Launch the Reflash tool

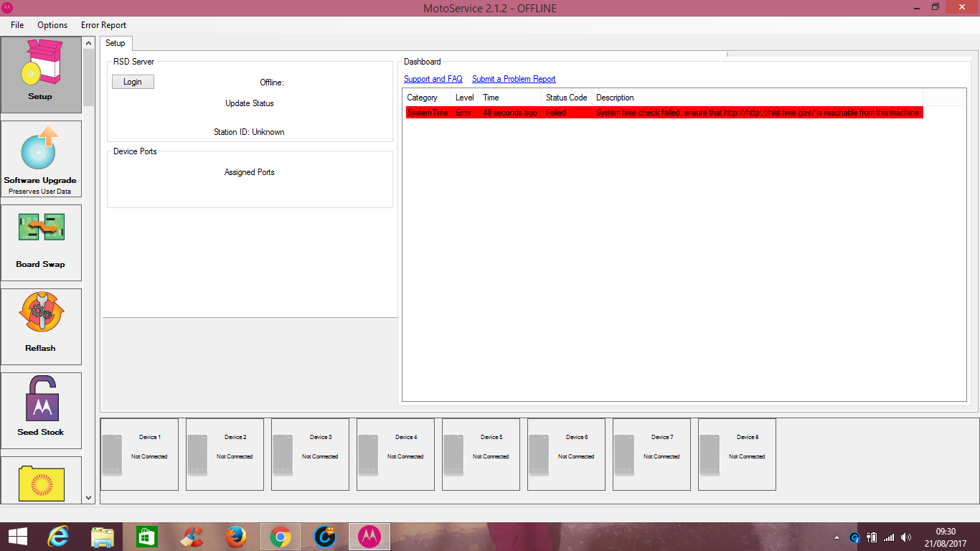tap(41, 326)
